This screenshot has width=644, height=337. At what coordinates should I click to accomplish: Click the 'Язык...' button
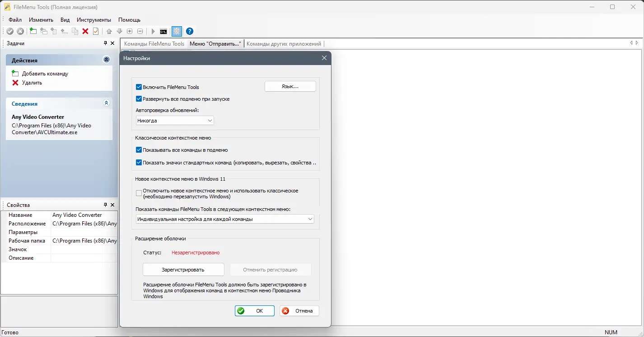click(x=290, y=86)
